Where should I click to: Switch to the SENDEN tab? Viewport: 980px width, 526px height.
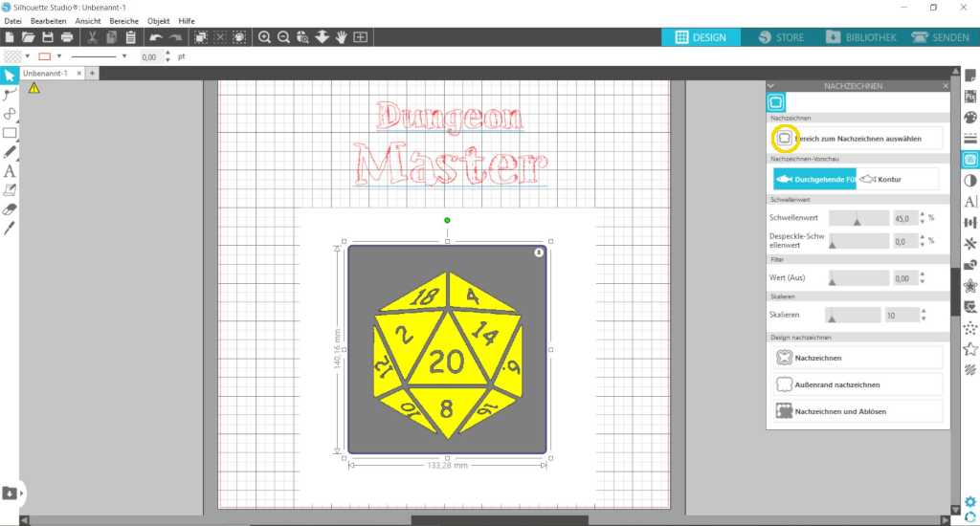coord(940,37)
